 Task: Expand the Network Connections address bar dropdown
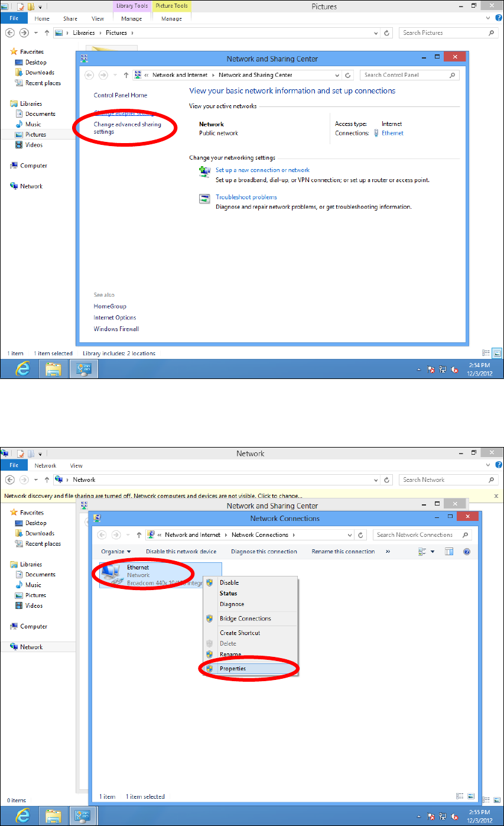point(350,535)
